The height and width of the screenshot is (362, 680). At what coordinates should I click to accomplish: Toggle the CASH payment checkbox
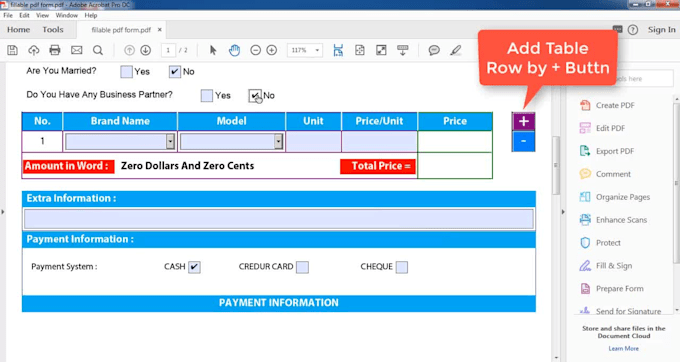[194, 267]
